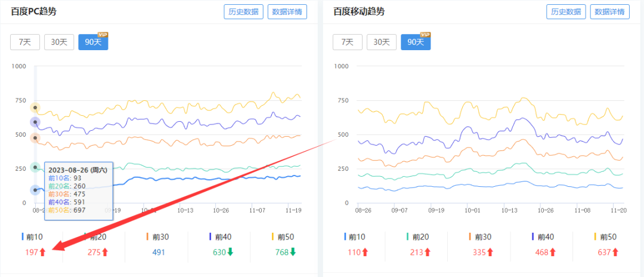Select 7天 range in 百度PC趋势

(x=25, y=42)
